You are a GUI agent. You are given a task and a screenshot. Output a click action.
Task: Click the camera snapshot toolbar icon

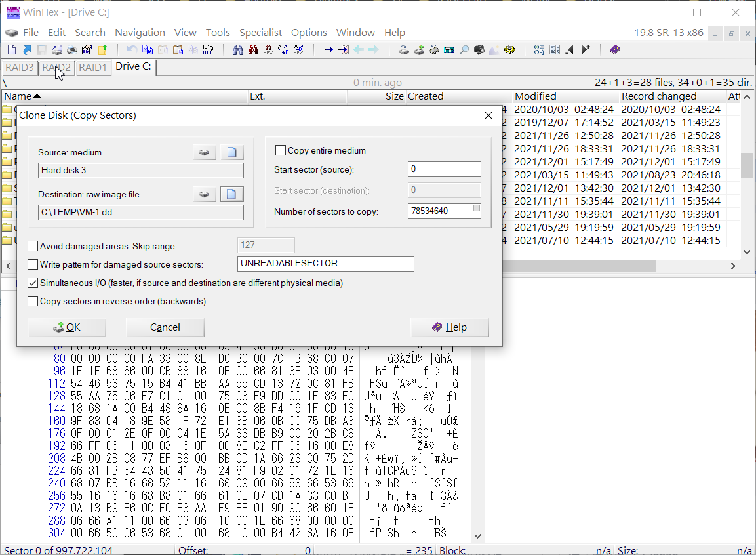click(x=479, y=50)
